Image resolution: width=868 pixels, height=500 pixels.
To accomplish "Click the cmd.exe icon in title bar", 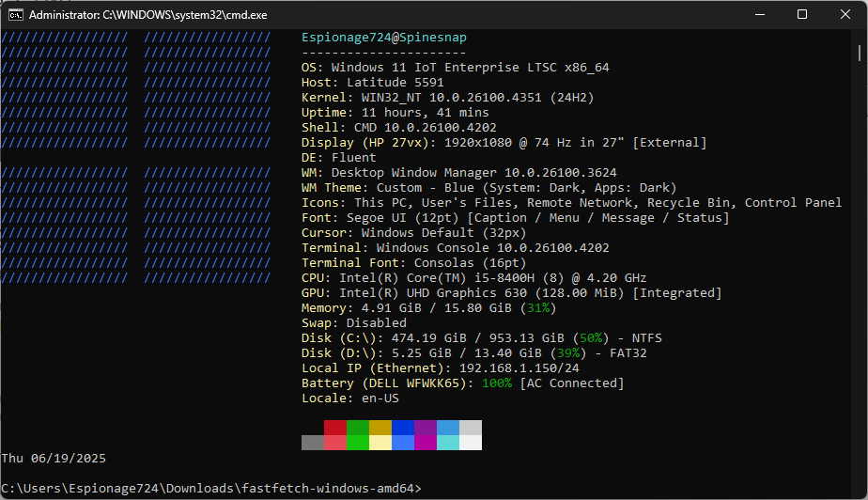I will pyautogui.click(x=16, y=15).
